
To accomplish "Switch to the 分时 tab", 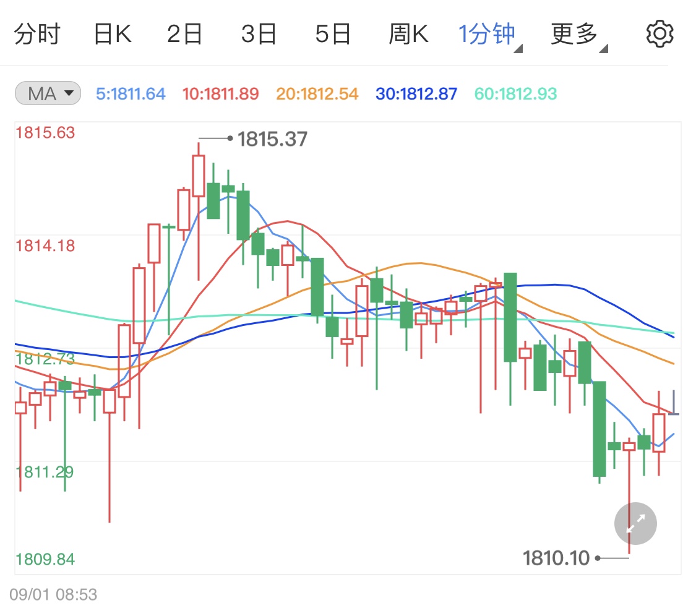I will [37, 34].
